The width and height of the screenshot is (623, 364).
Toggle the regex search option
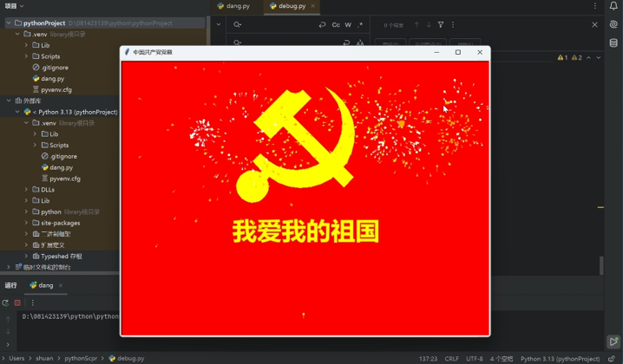click(361, 25)
